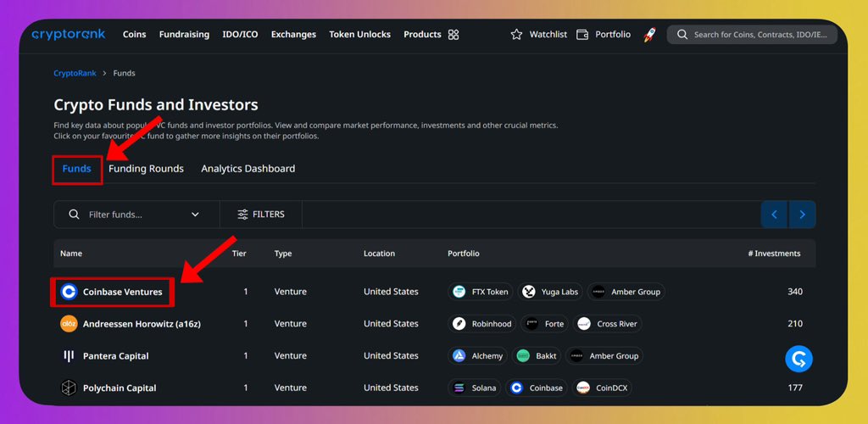Viewport: 868px width, 424px height.
Task: Click the a16z orange logo icon
Action: pyautogui.click(x=69, y=324)
